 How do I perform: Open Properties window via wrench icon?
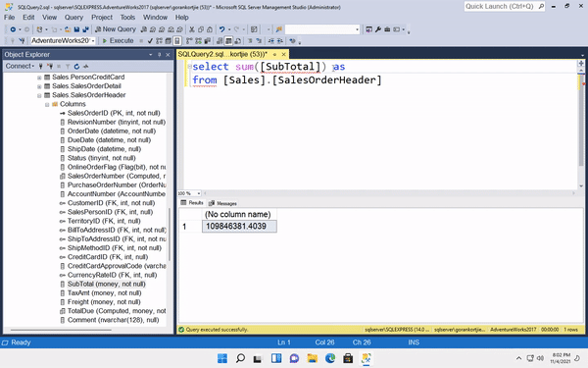pyautogui.click(x=378, y=29)
